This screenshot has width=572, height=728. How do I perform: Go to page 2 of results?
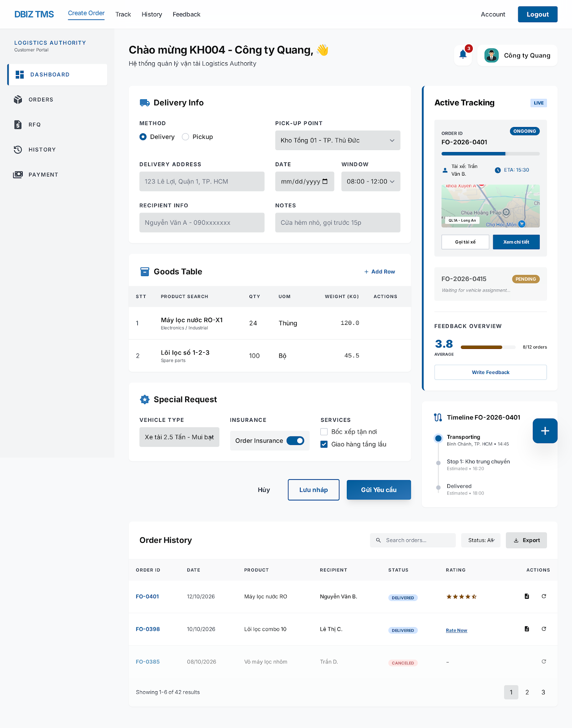pyautogui.click(x=527, y=692)
